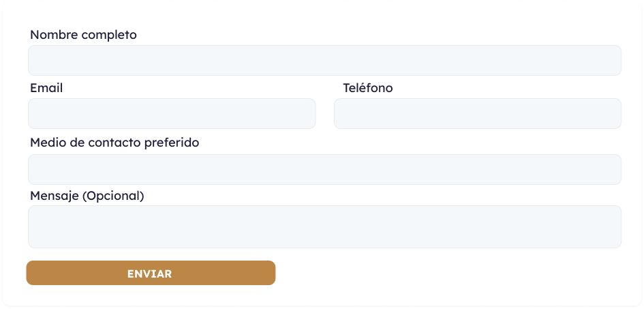Click the word "Mensaje" above the text area

click(x=55, y=196)
